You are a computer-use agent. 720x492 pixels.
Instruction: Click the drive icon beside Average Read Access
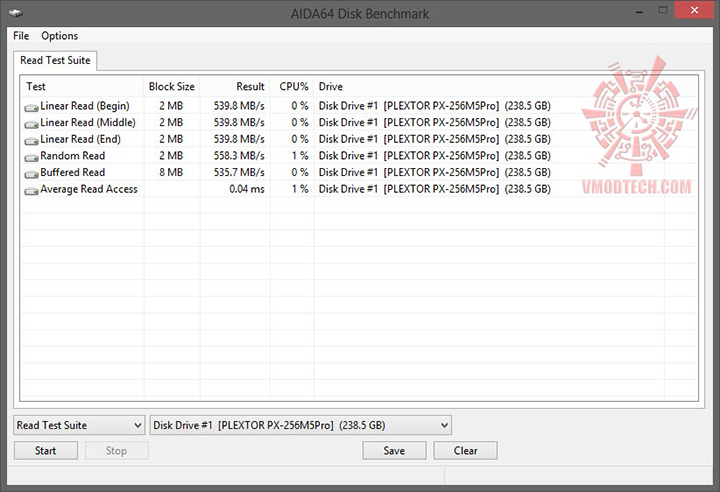coord(31,190)
